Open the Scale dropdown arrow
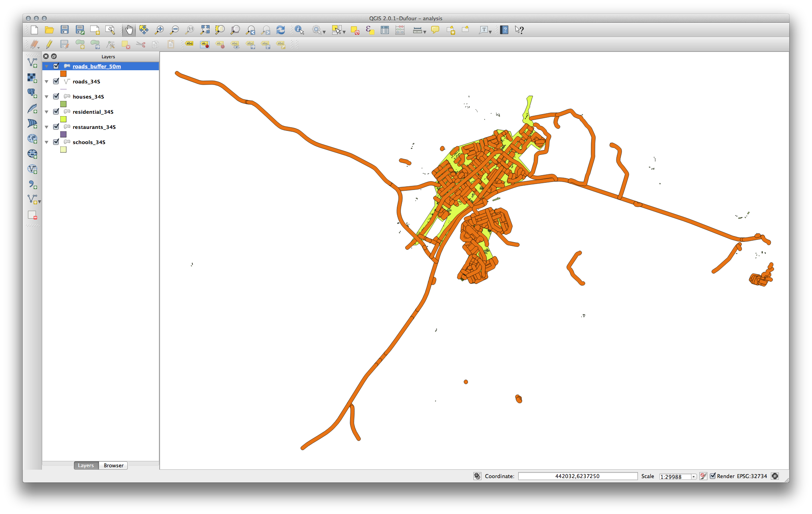The image size is (812, 514). pyautogui.click(x=694, y=476)
